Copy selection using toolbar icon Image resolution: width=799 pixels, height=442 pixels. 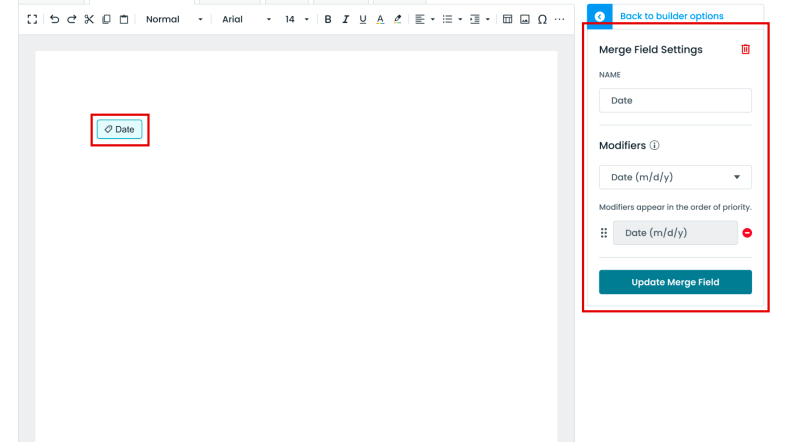106,19
